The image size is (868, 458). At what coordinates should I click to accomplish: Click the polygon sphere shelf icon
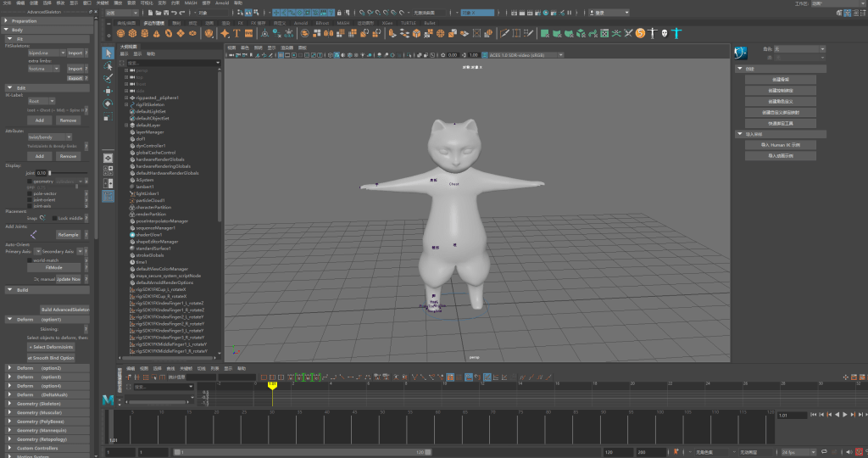click(121, 33)
